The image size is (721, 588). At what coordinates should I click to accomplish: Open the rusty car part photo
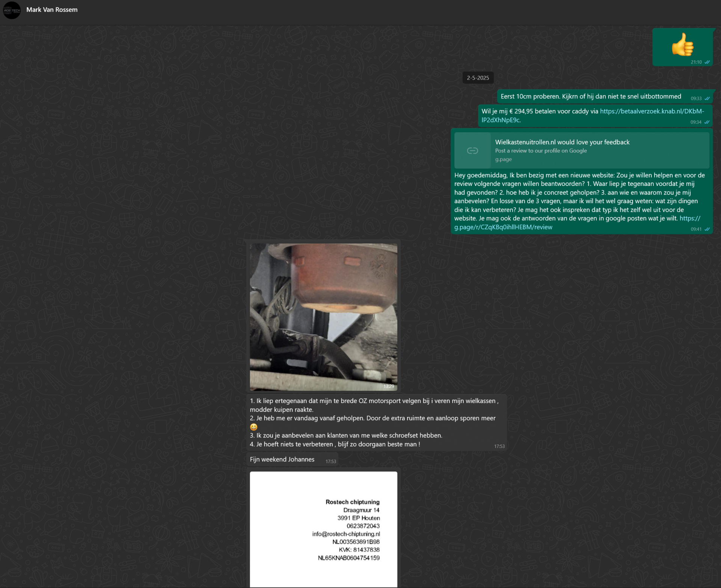tap(323, 317)
